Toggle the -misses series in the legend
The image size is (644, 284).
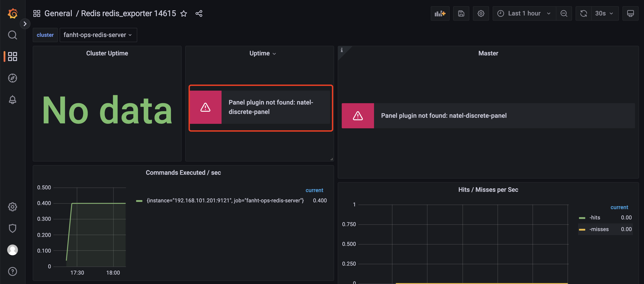coord(599,229)
